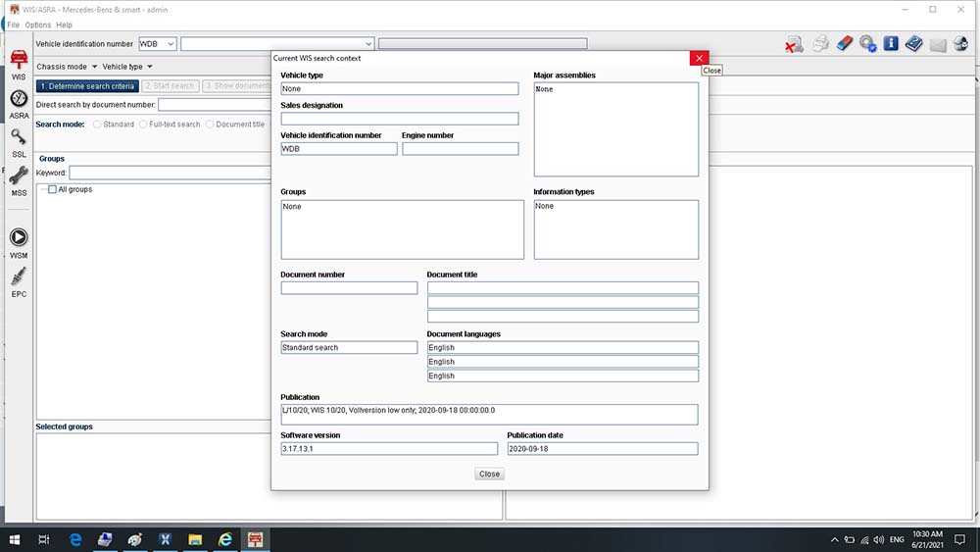Select the Document title radio
Viewport: 980px width, 552px height.
pyautogui.click(x=210, y=125)
